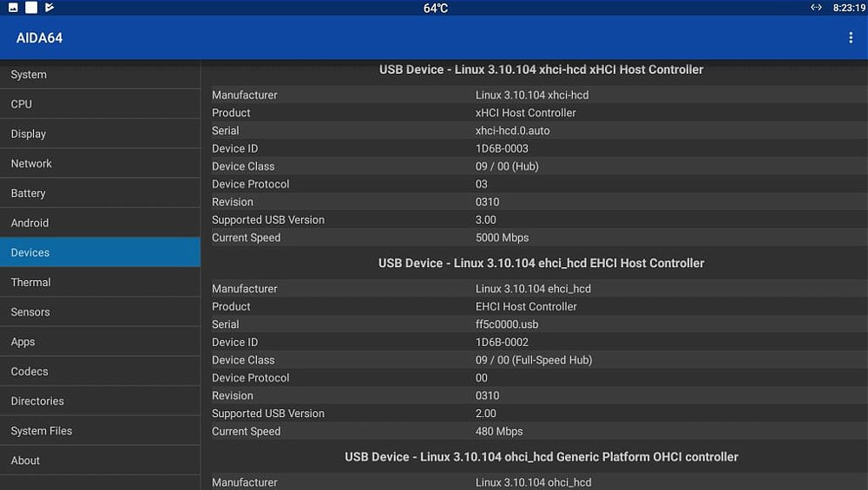The width and height of the screenshot is (868, 490).
Task: Go to the Display category
Action: point(100,134)
